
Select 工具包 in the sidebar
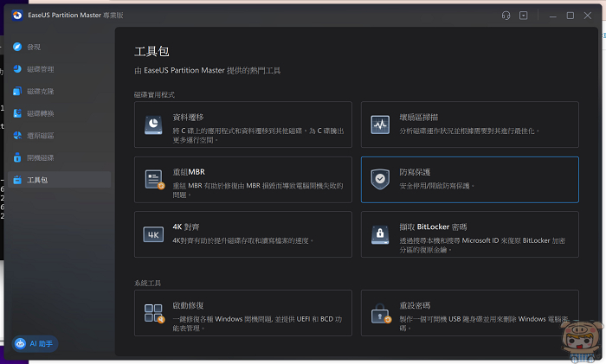37,180
